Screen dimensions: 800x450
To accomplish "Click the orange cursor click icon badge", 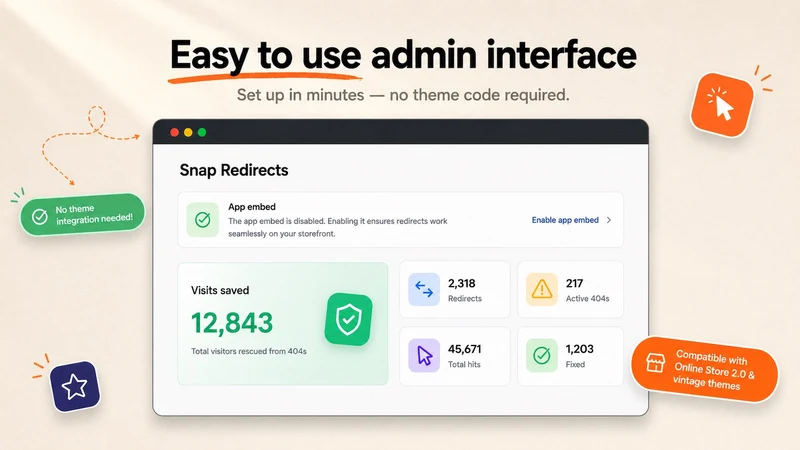I will click(722, 105).
